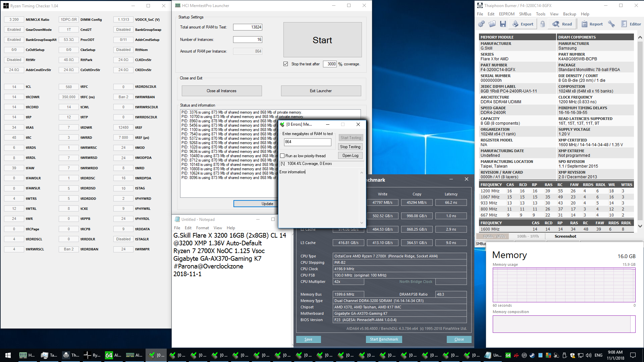The height and width of the screenshot is (362, 644).
Task: Click the Steam tray icon
Action: click(x=532, y=355)
